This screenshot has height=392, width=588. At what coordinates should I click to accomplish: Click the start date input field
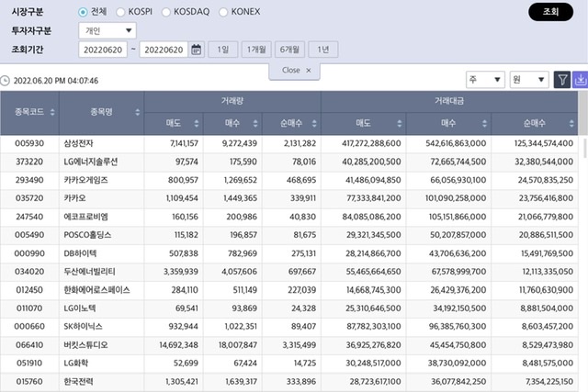[103, 50]
